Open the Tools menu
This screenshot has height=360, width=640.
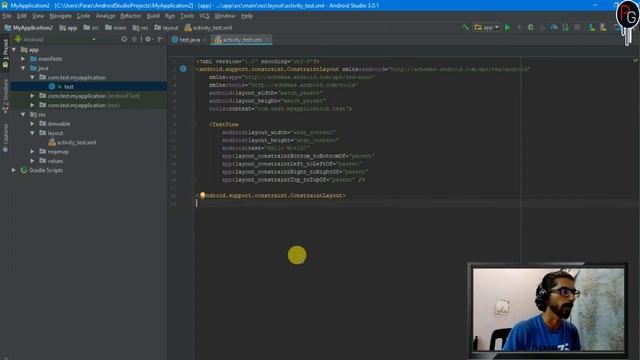click(x=187, y=16)
